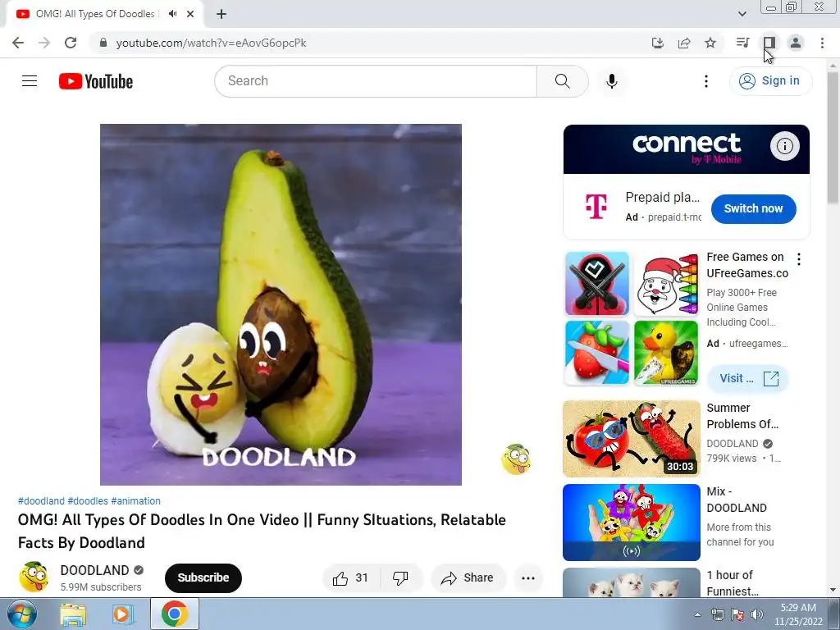Click the address bar URL
The width and height of the screenshot is (840, 630).
click(211, 43)
